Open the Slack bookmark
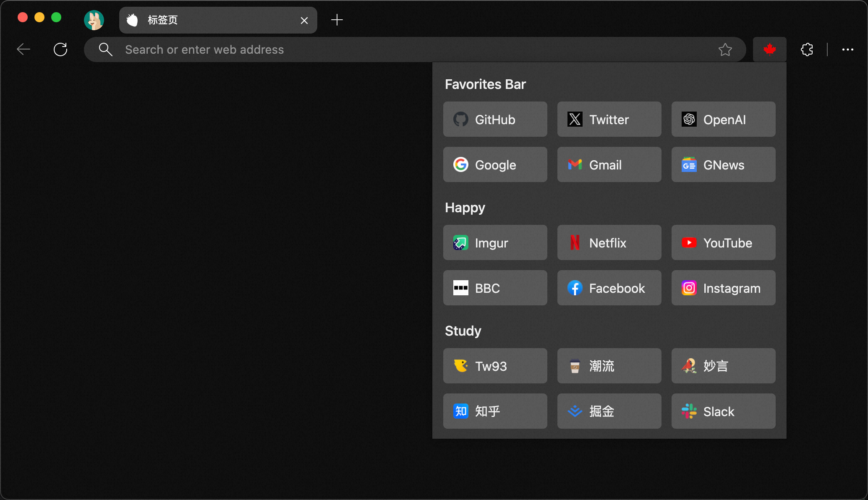Image resolution: width=868 pixels, height=500 pixels. 723,411
